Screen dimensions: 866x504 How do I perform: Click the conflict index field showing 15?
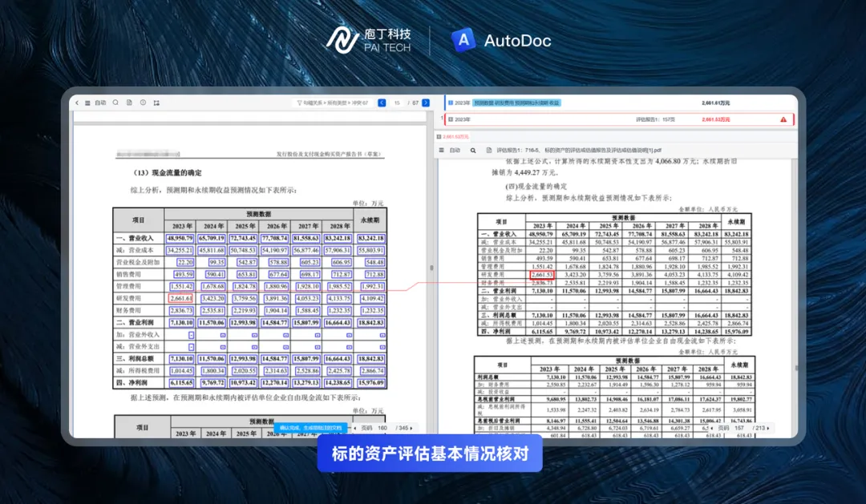point(397,103)
